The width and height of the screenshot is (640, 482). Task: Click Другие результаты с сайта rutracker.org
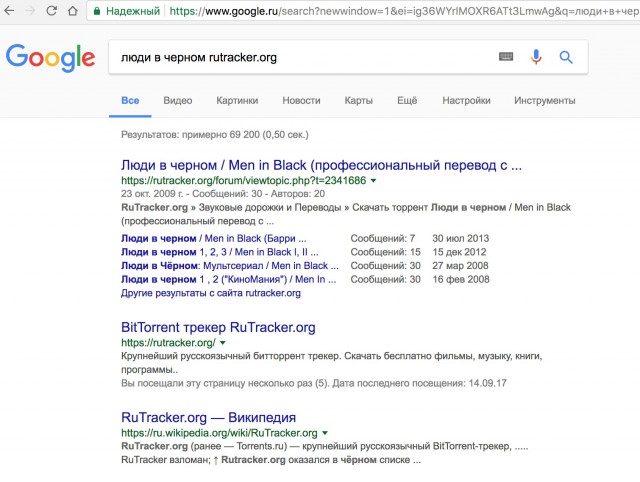click(211, 293)
